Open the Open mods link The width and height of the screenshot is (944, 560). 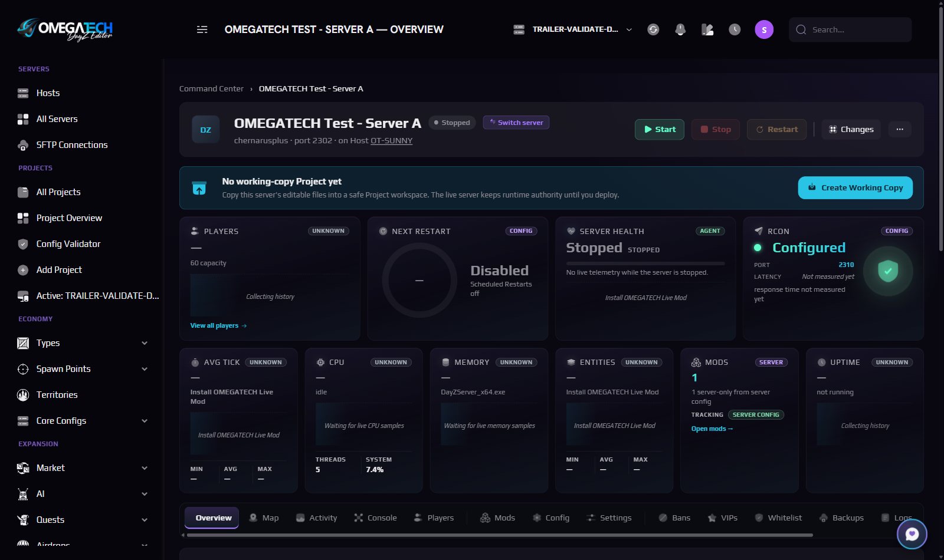pos(712,429)
